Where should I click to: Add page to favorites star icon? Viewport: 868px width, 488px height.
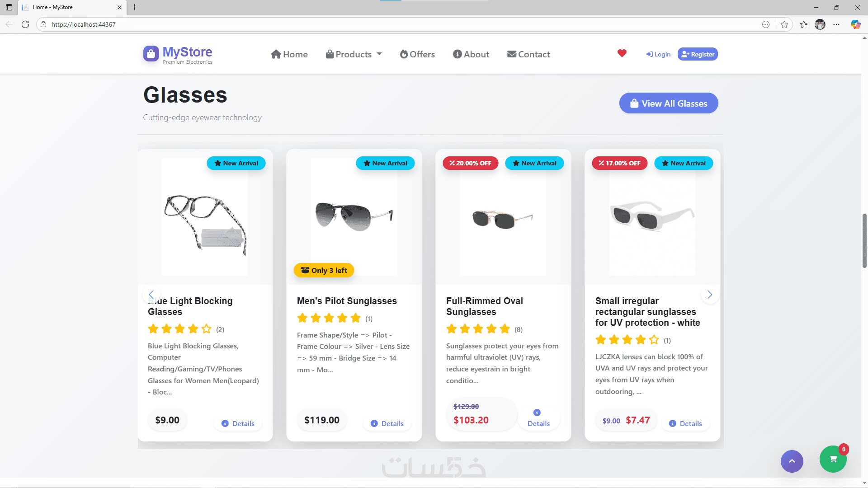pyautogui.click(x=784, y=24)
